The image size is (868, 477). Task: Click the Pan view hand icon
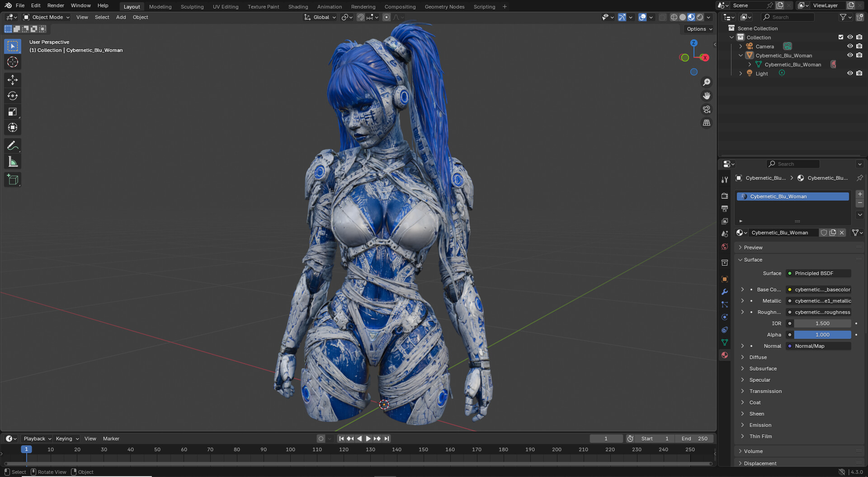[x=706, y=96]
